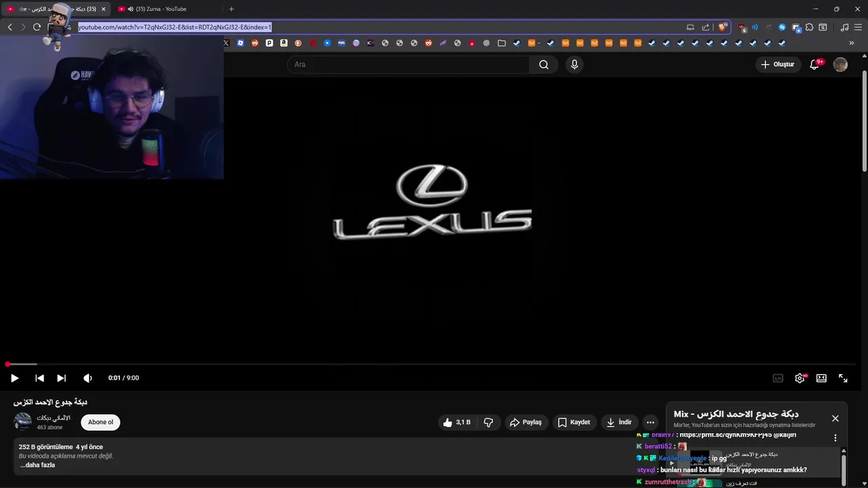This screenshot has width=868, height=488.
Task: Open the browser hamburger main menu
Action: 858,27
